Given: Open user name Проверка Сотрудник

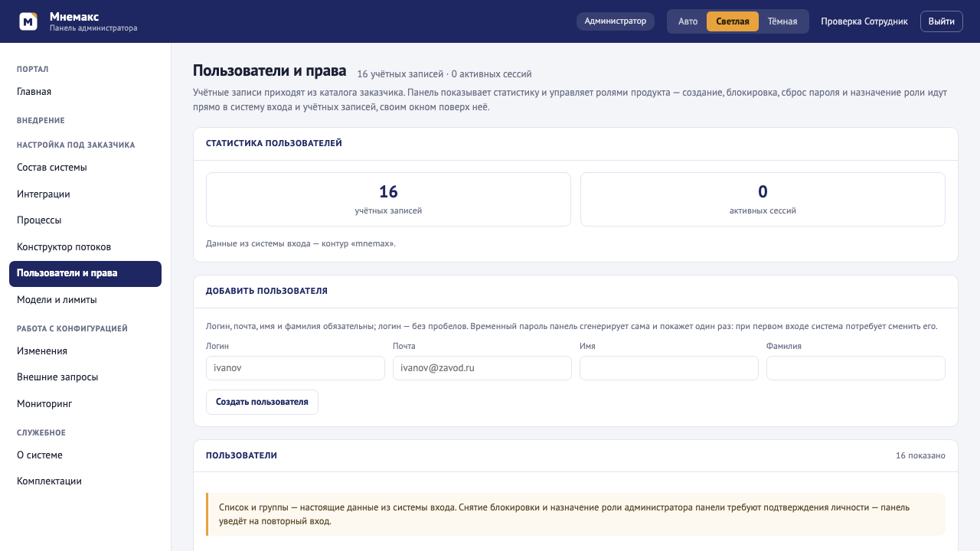Looking at the screenshot, I should (x=864, y=21).
